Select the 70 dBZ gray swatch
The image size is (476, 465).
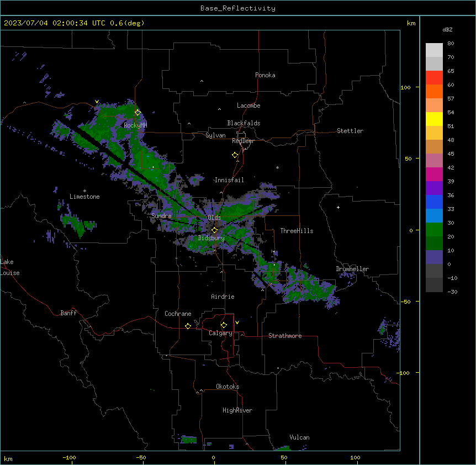[x=434, y=64]
